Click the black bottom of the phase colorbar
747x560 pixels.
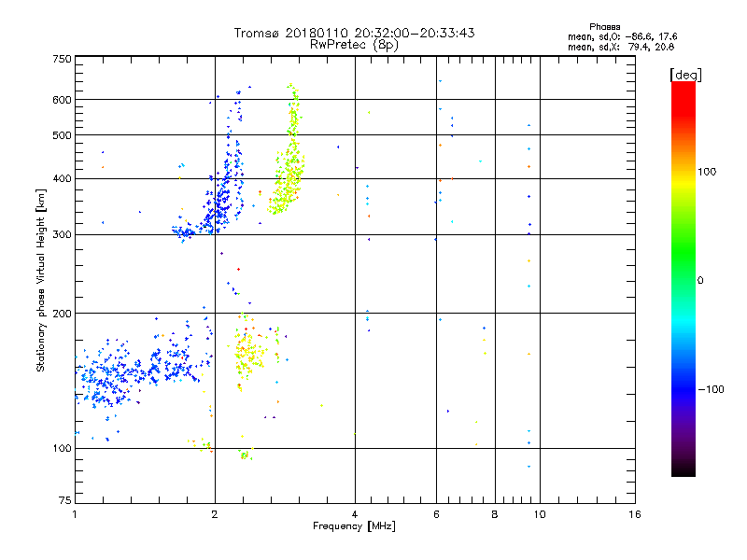click(x=684, y=469)
